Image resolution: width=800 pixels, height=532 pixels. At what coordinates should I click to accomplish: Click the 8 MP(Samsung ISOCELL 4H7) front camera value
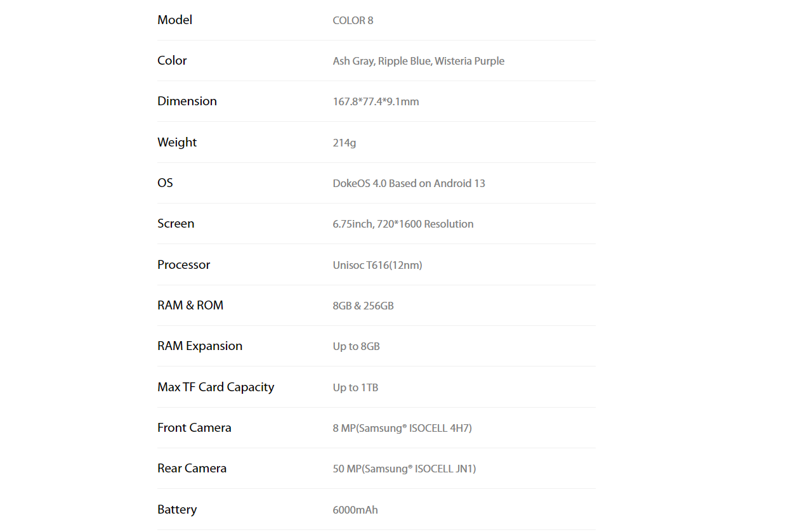[402, 428]
